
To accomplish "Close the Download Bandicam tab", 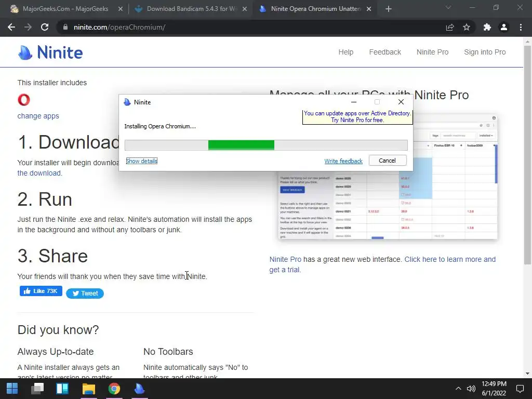I will (x=245, y=9).
